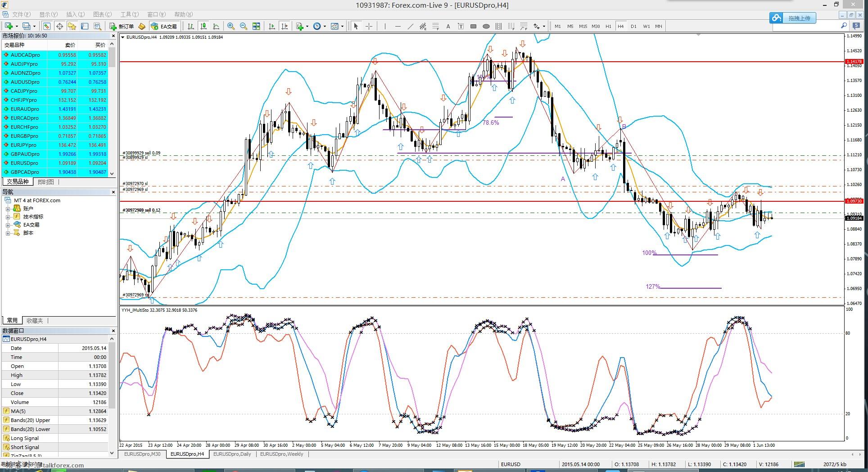This screenshot has height=472, width=868.
Task: Click the zoom in magnifier icon
Action: tap(231, 26)
